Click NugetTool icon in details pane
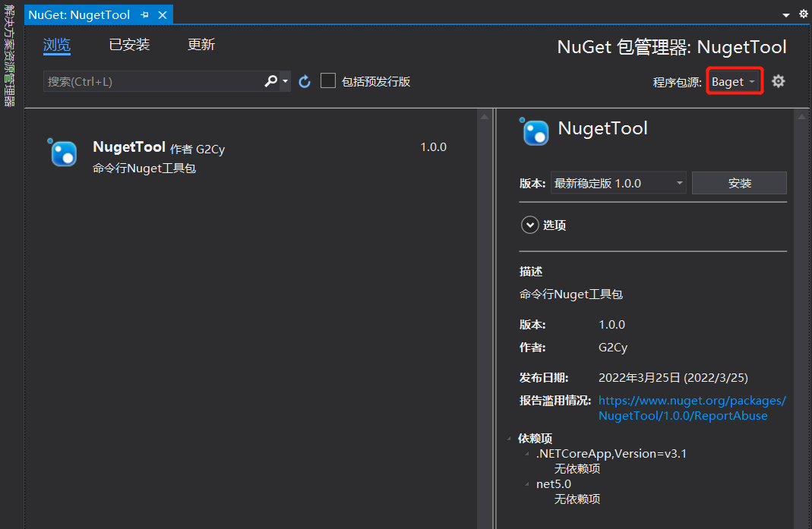 535,131
